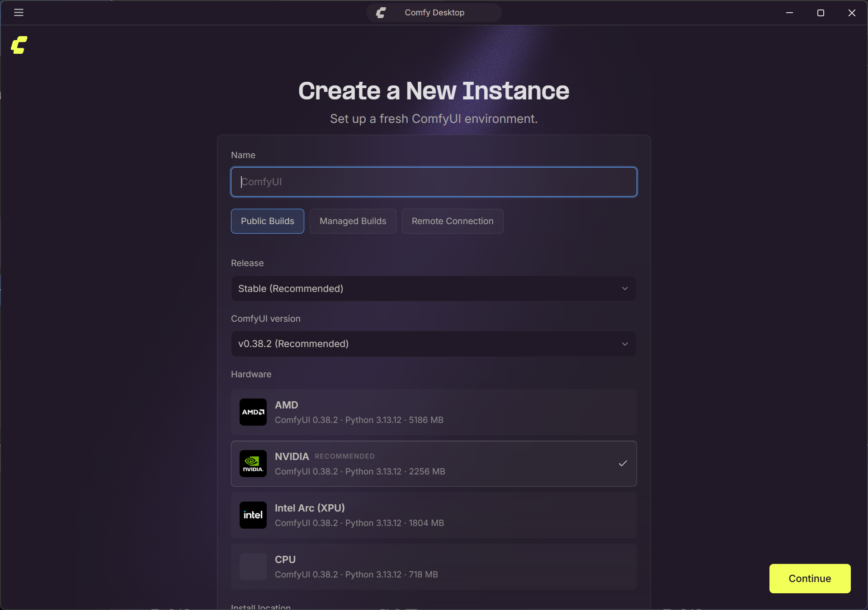Select NVIDIA recommended hardware option
868x610 pixels.
[x=434, y=464]
